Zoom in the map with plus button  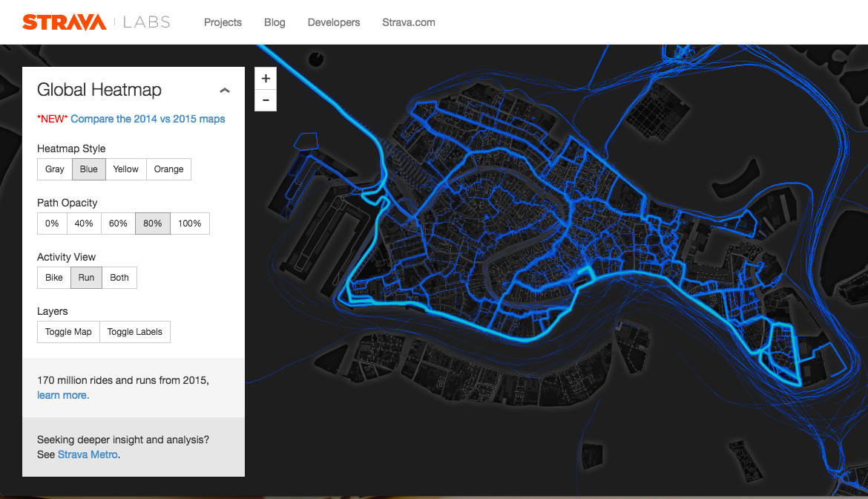point(266,78)
